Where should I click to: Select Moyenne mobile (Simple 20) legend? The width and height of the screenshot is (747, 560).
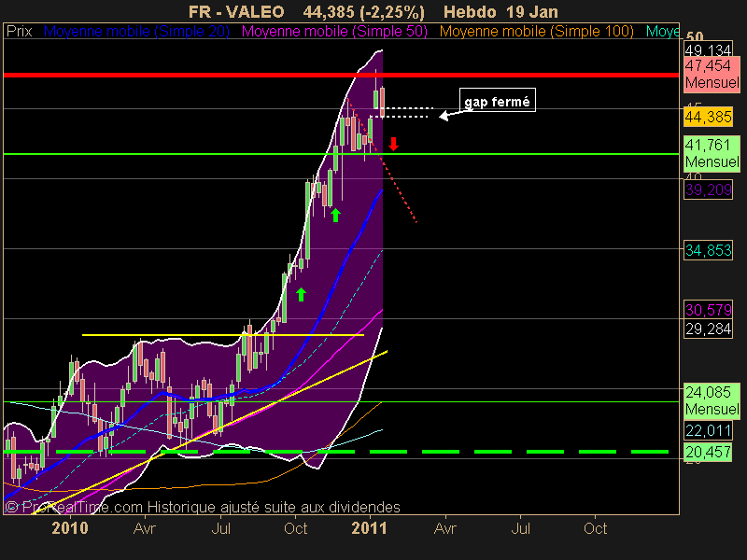(x=136, y=32)
